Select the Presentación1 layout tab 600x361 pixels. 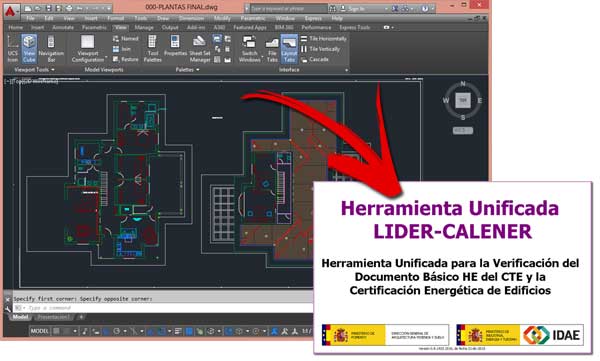pyautogui.click(x=54, y=317)
